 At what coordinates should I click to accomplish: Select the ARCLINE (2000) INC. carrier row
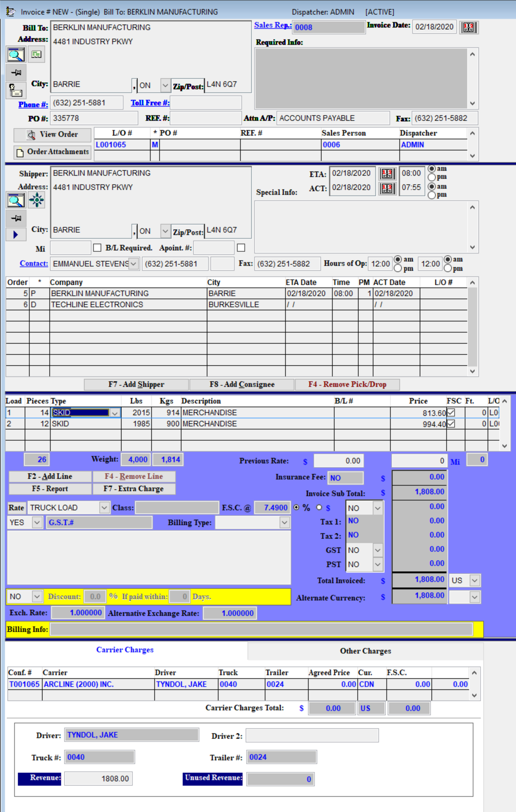click(x=238, y=684)
